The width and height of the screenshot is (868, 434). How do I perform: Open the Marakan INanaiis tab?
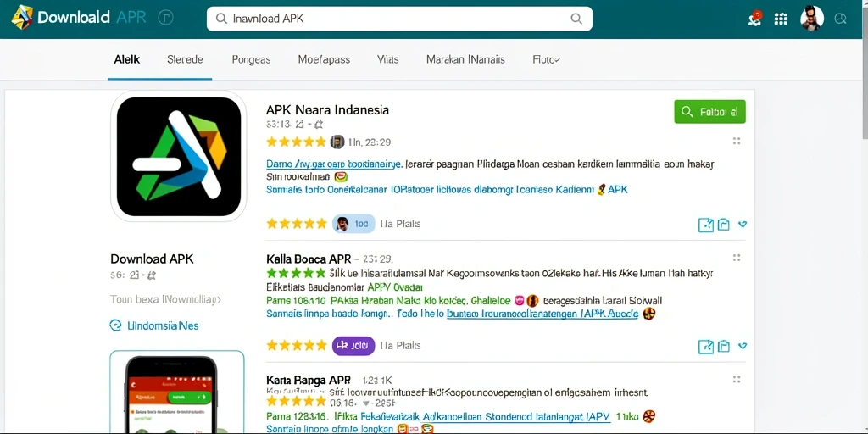click(465, 59)
